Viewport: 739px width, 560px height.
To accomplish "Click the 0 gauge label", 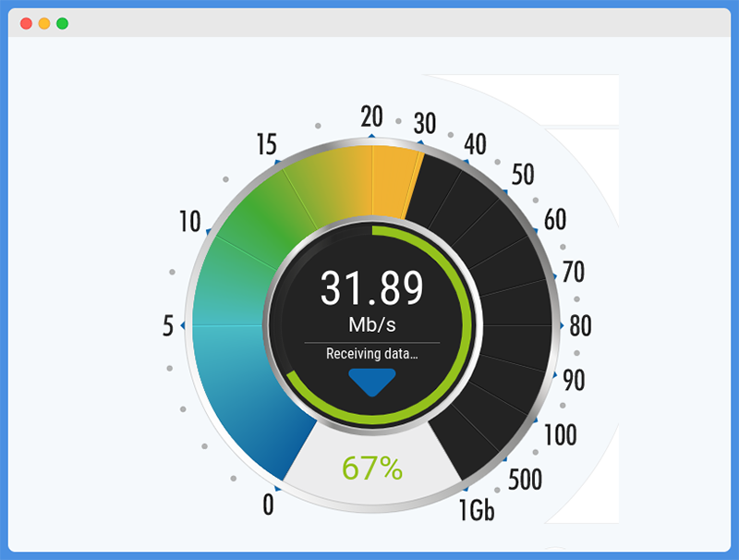I will click(x=268, y=505).
